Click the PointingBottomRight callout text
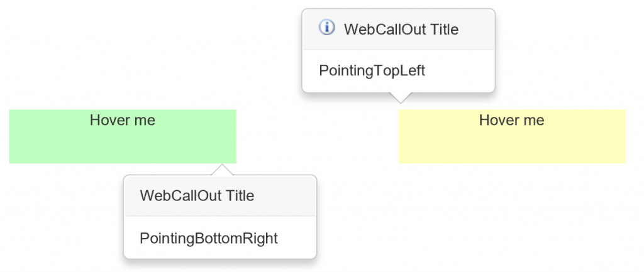Viewport: 644px width, 272px height. (x=209, y=238)
